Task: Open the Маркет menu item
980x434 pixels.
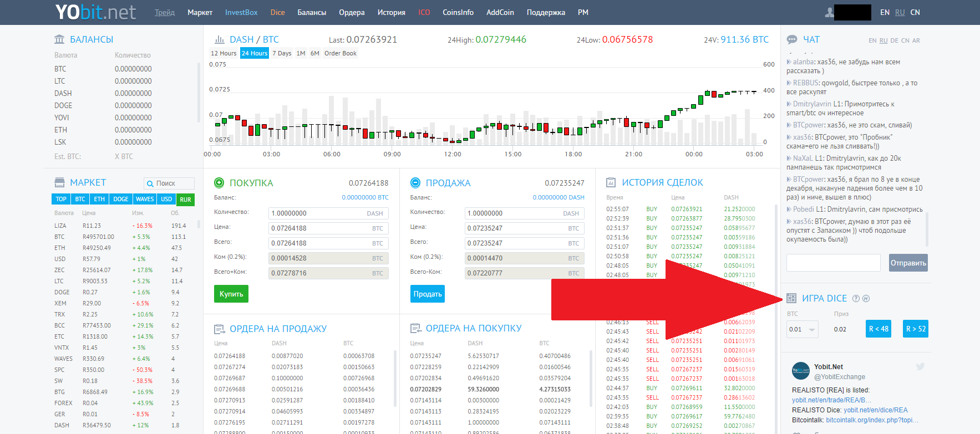Action: 200,12
